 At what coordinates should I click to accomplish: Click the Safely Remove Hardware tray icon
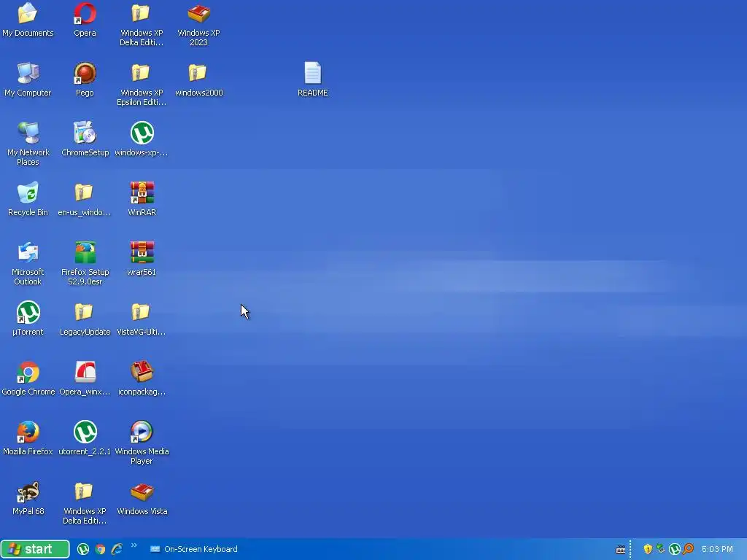tap(661, 549)
